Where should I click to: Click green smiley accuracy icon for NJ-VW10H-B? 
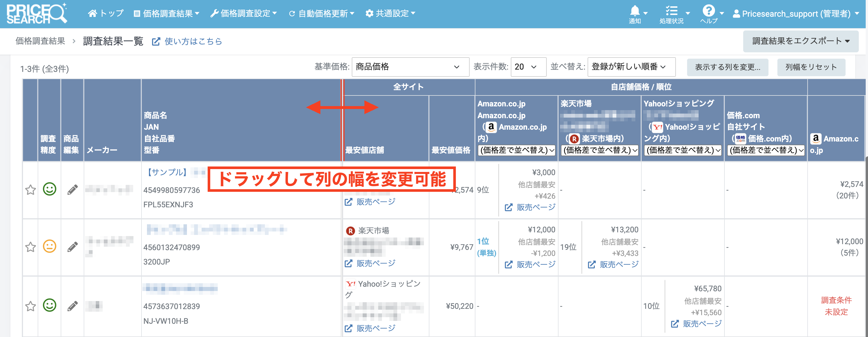coord(49,305)
